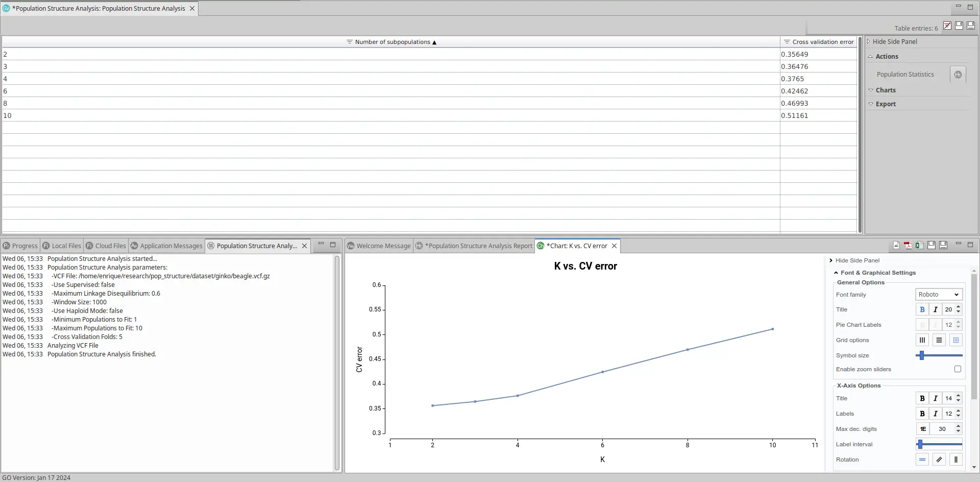
Task: Show vertical grid lines in Grid options
Action: pos(922,340)
